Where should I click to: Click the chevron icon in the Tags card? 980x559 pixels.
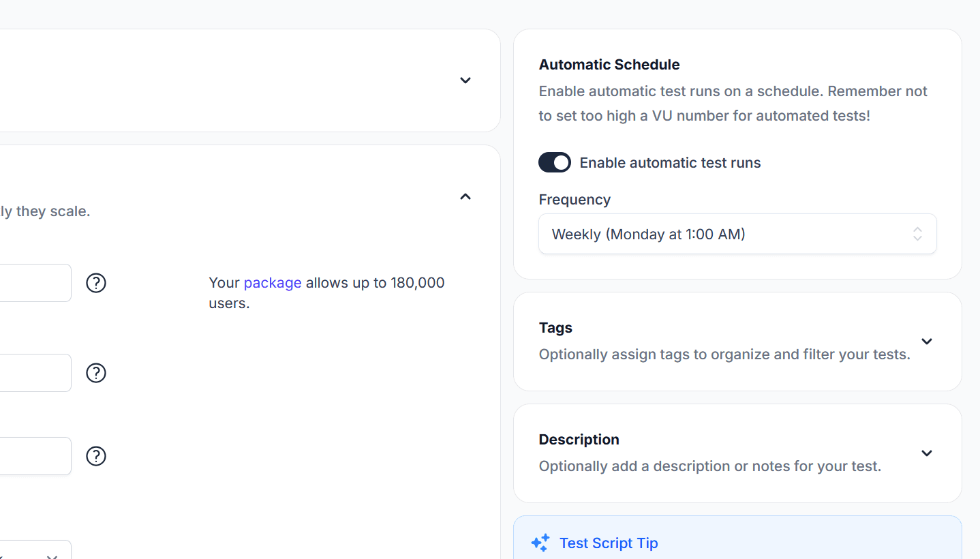coord(926,342)
